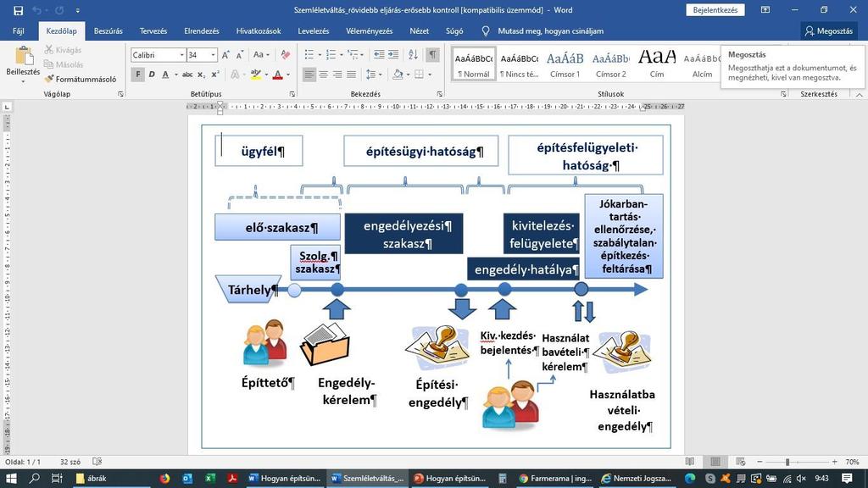Viewport: 868px width, 488px height.
Task: Apply the Címsor 1 style
Action: (565, 64)
